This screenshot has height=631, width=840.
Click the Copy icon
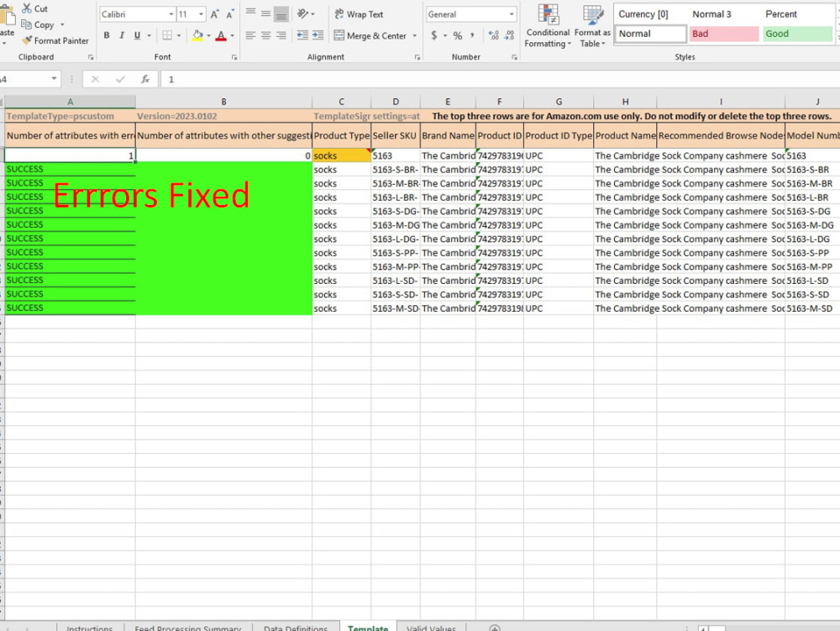(x=26, y=24)
